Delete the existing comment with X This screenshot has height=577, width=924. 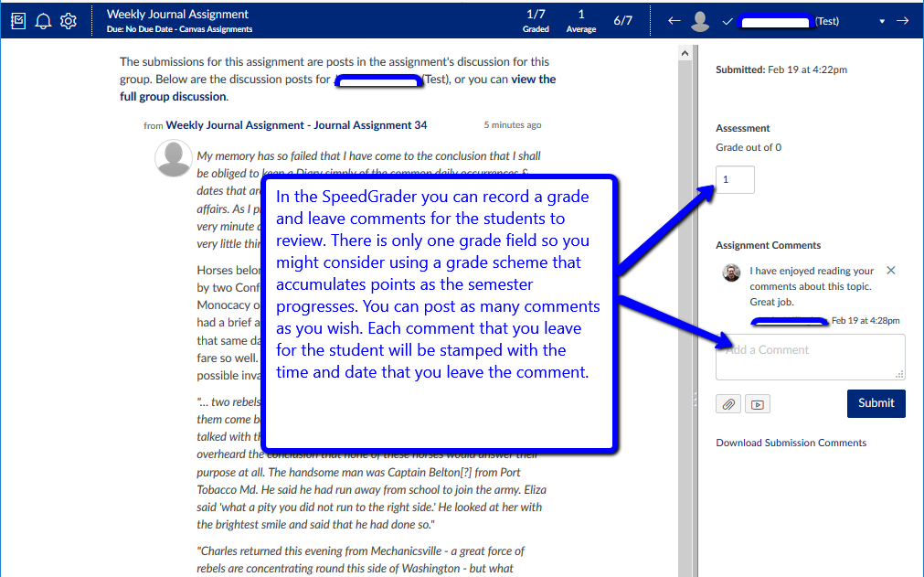[890, 271]
